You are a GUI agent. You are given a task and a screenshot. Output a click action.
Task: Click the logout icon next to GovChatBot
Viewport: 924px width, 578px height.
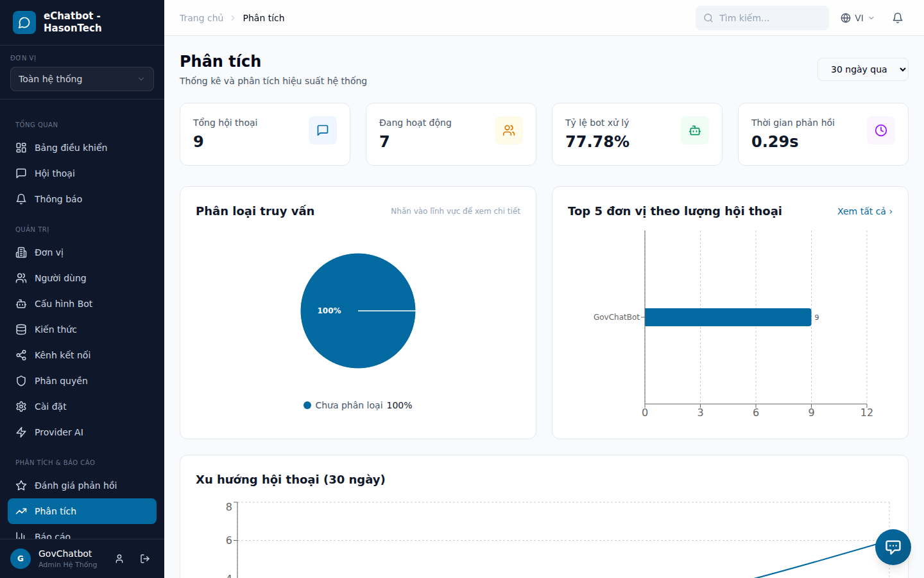144,559
